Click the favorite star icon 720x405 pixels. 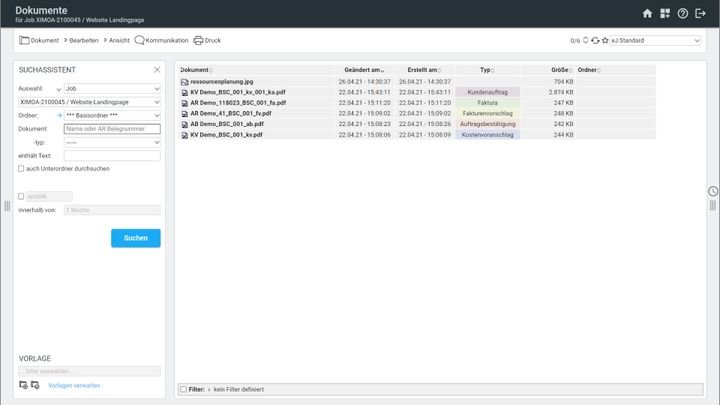pos(606,41)
